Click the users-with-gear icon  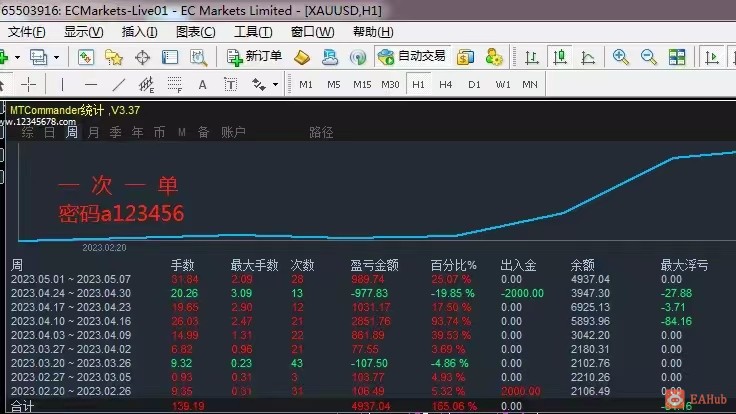(494, 57)
